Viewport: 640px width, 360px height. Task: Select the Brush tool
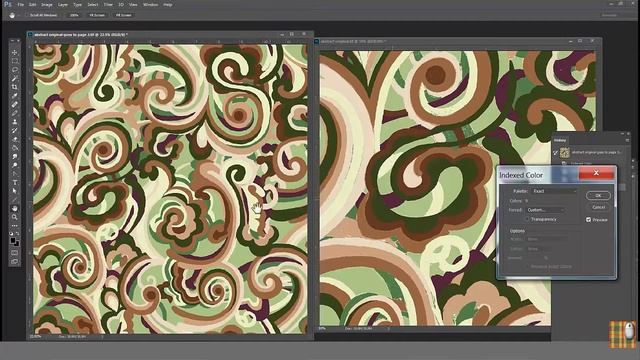click(15, 113)
